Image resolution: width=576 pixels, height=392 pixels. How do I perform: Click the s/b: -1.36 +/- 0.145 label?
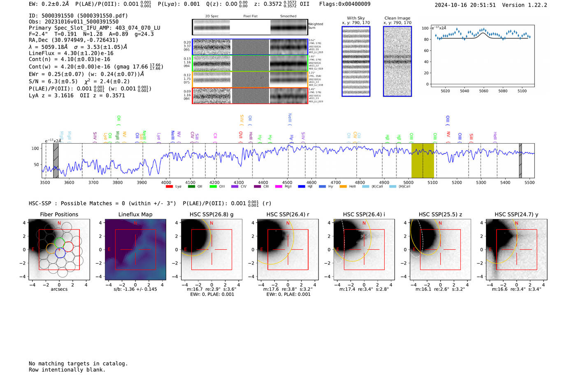135,289
